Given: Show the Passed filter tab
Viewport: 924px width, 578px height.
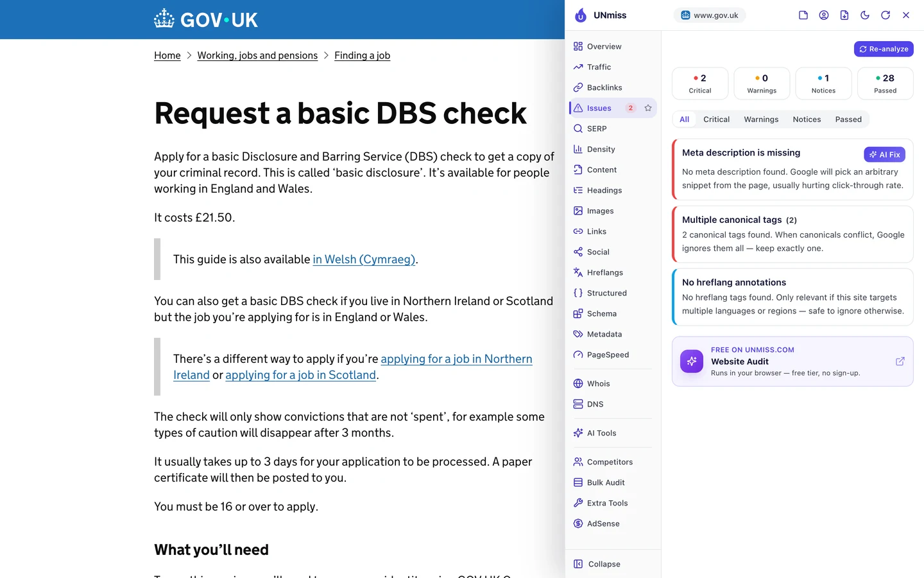Looking at the screenshot, I should coord(848,119).
